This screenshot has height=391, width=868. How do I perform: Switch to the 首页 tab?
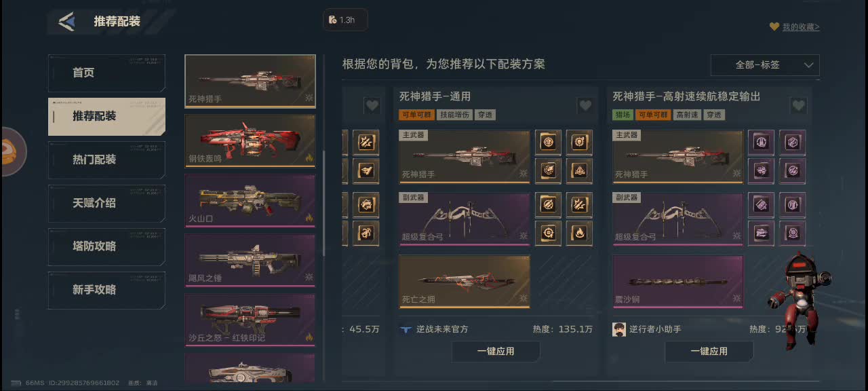point(106,73)
